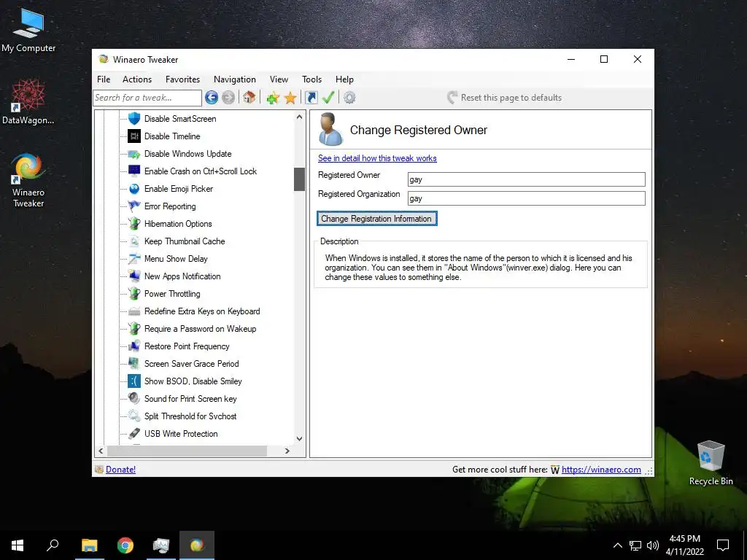Open Winaero Tweaker desktop shortcut
747x560 pixels.
28,180
